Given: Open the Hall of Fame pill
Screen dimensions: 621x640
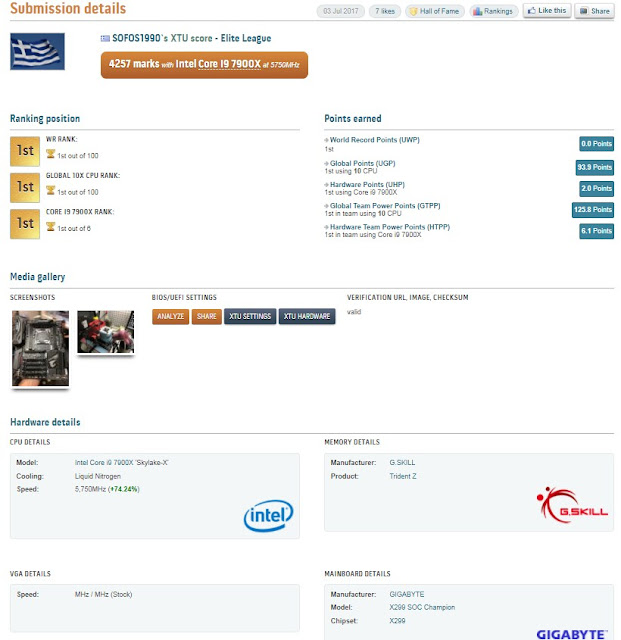Looking at the screenshot, I should [434, 11].
